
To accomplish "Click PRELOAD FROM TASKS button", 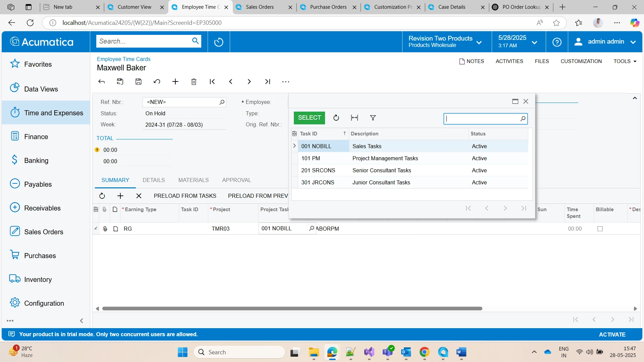I will point(185,196).
